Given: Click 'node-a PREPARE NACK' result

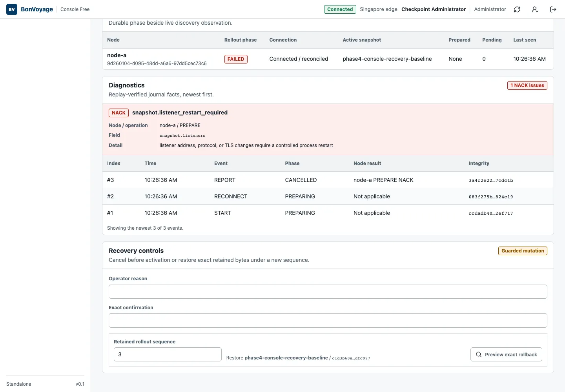Looking at the screenshot, I should click(383, 180).
